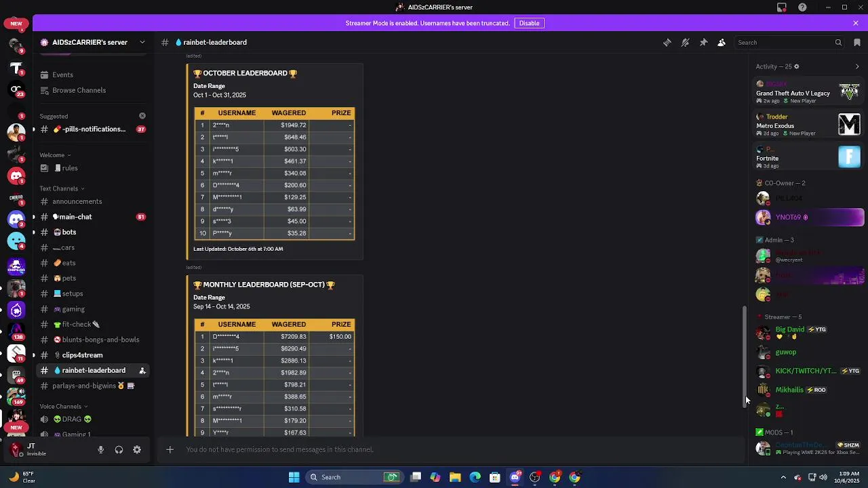
Task: Open Activity settings gear icon
Action: 796,66
